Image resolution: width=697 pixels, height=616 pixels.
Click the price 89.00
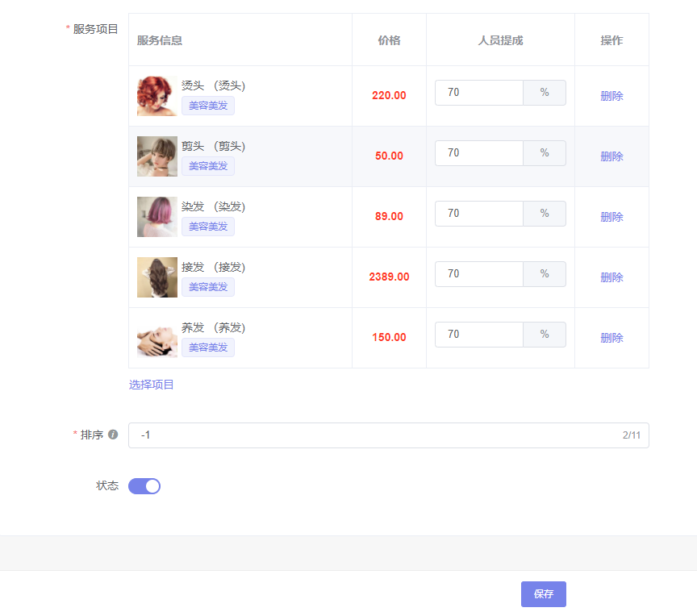389,216
